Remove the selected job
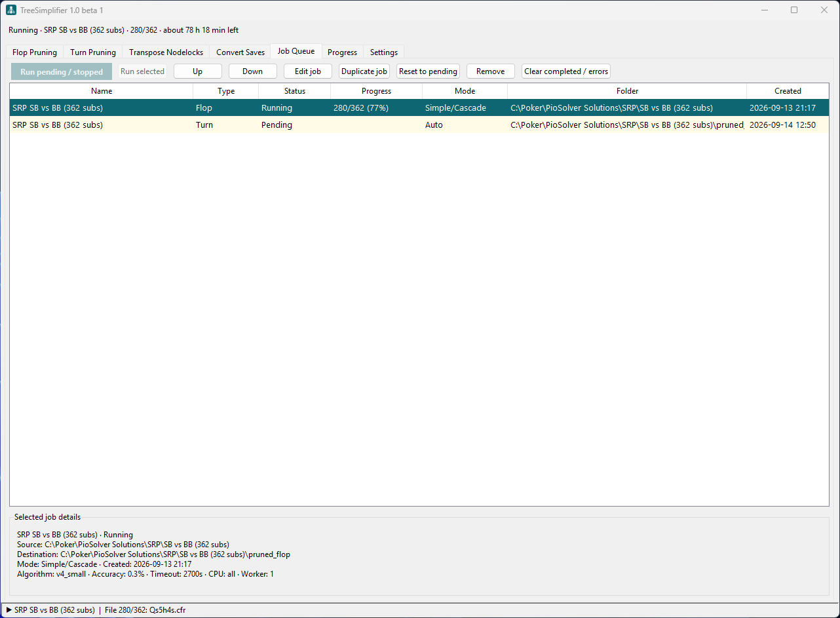Viewport: 840px width, 618px height. 491,71
